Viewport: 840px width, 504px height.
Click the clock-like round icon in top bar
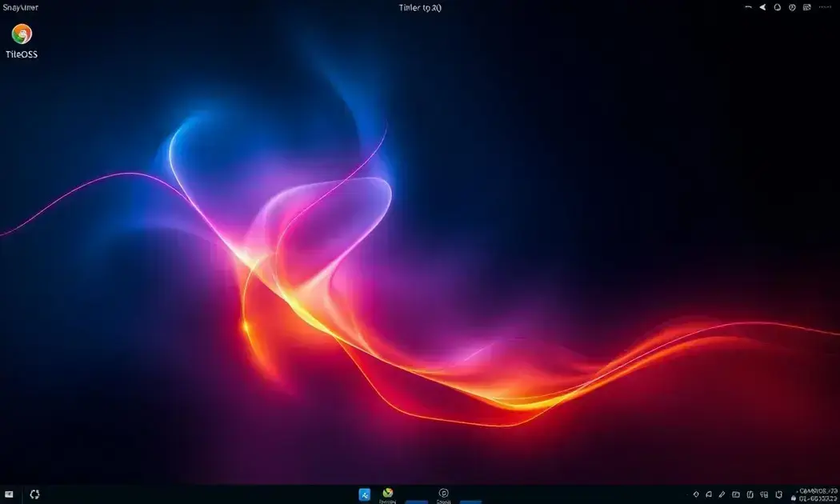coord(792,7)
